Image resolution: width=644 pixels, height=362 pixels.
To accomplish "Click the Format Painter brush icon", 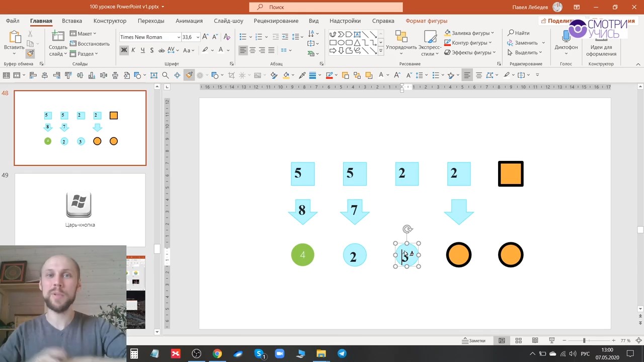I will pyautogui.click(x=30, y=54).
